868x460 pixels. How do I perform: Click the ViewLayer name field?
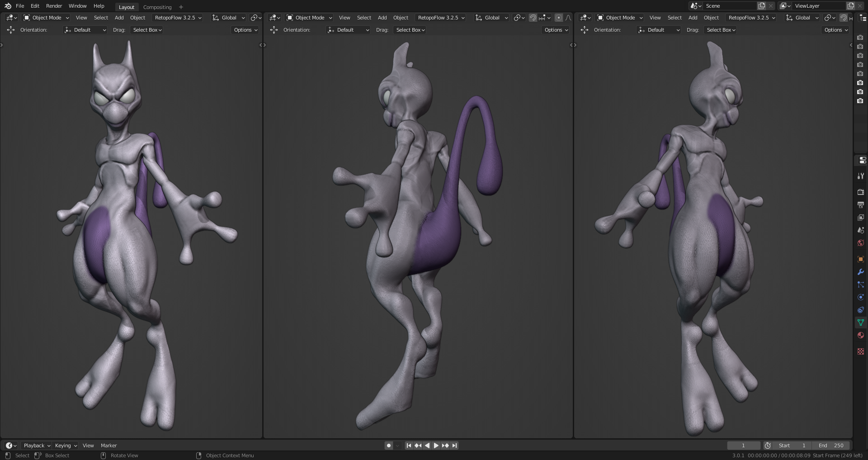coord(819,6)
